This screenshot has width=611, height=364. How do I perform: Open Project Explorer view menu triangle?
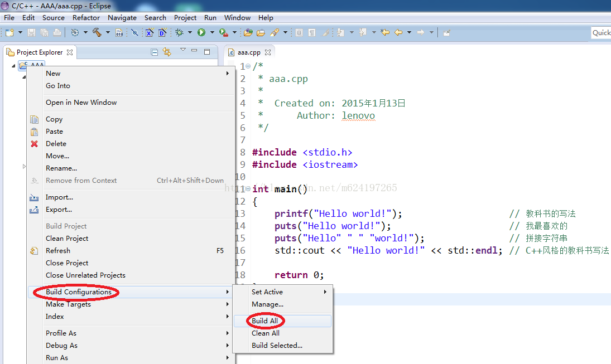tap(183, 50)
